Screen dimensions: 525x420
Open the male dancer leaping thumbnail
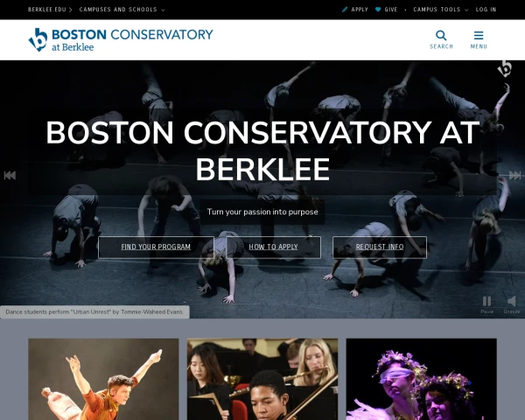click(x=103, y=379)
